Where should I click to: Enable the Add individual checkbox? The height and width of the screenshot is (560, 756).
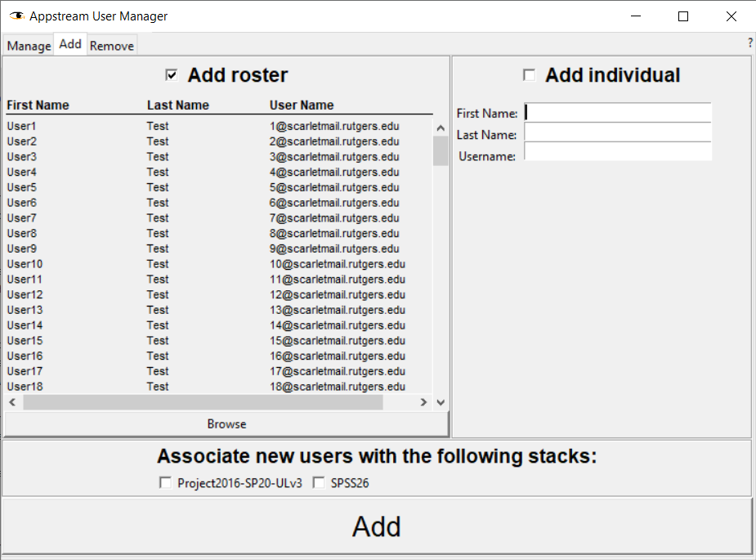(x=530, y=75)
